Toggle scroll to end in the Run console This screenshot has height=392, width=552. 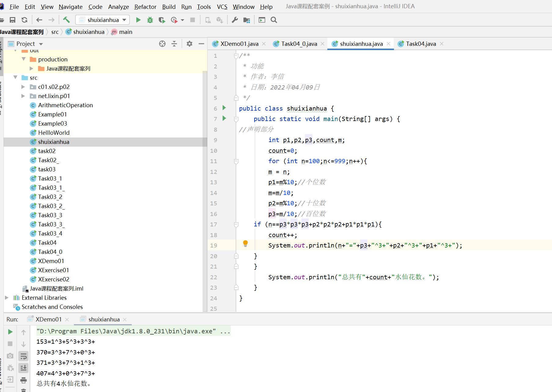(24, 368)
